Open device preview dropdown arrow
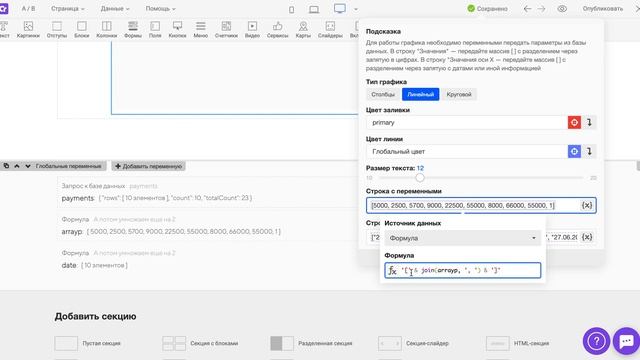The width and height of the screenshot is (640, 360). pyautogui.click(x=356, y=9)
